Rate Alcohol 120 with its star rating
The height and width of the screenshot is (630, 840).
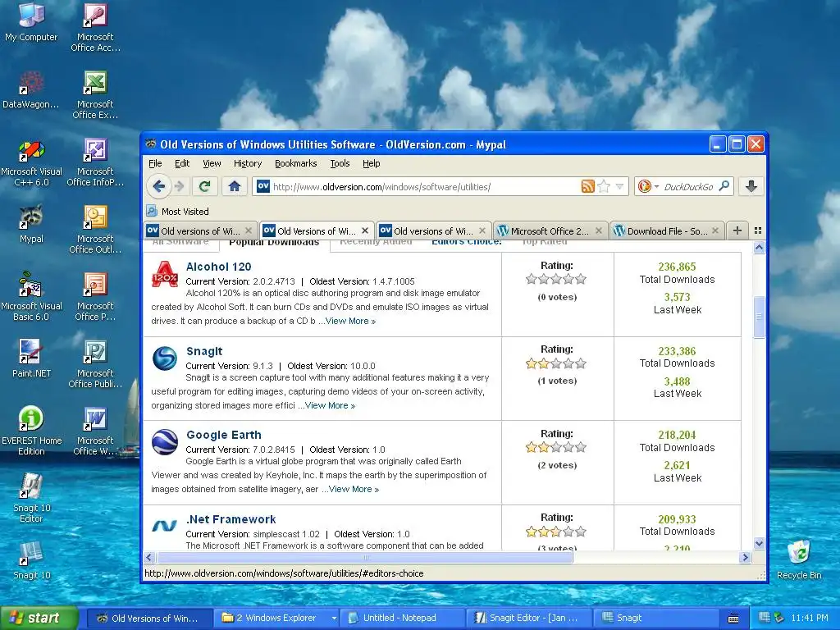point(556,279)
